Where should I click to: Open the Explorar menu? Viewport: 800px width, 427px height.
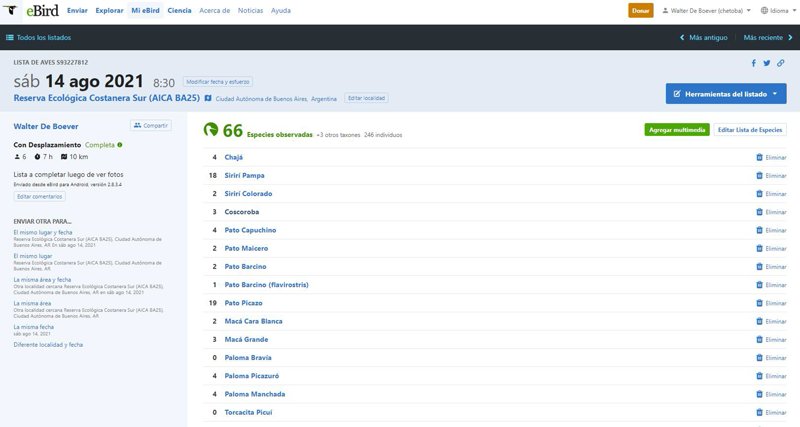click(x=109, y=11)
